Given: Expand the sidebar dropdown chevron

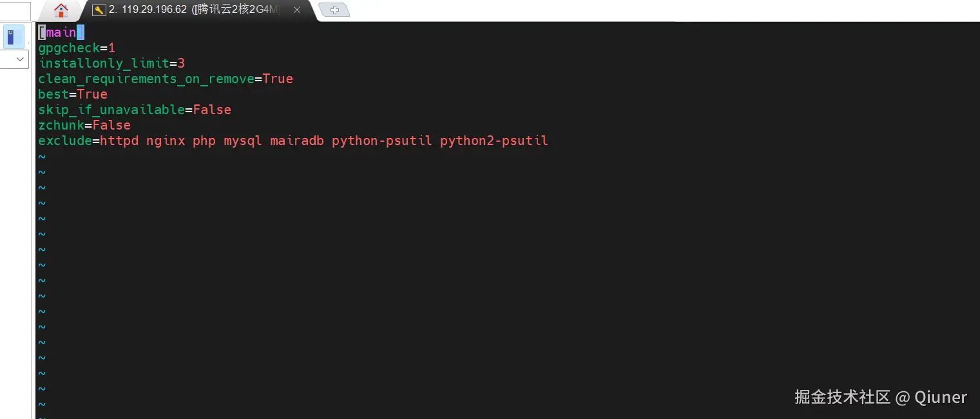Looking at the screenshot, I should point(14,59).
